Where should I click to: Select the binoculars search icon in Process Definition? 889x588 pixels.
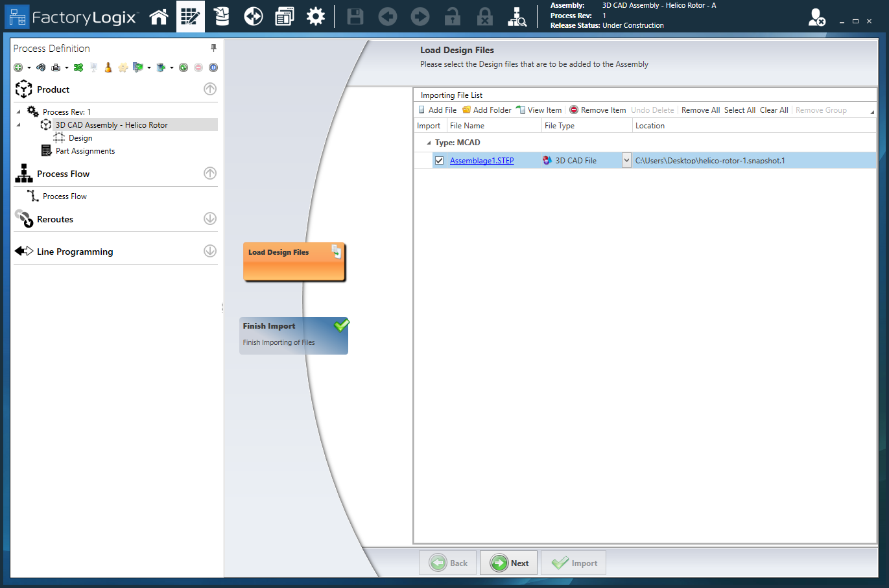pos(41,67)
